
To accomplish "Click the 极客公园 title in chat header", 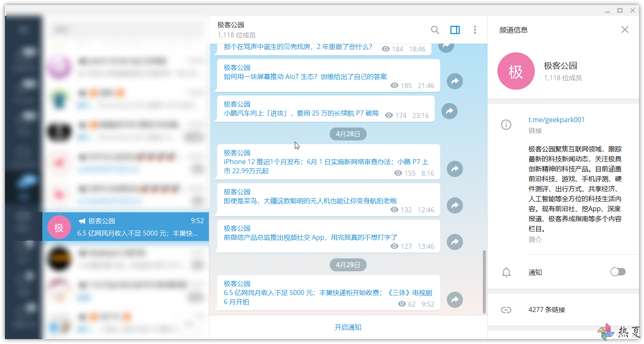I will pyautogui.click(x=231, y=25).
